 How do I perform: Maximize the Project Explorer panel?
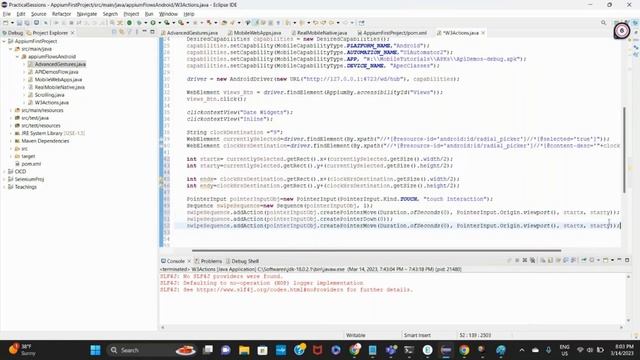pos(152,32)
